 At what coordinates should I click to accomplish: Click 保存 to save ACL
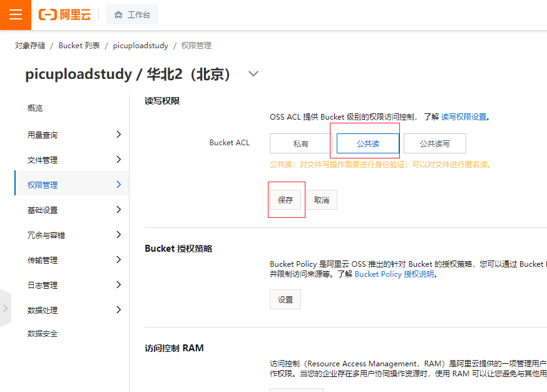tap(285, 200)
